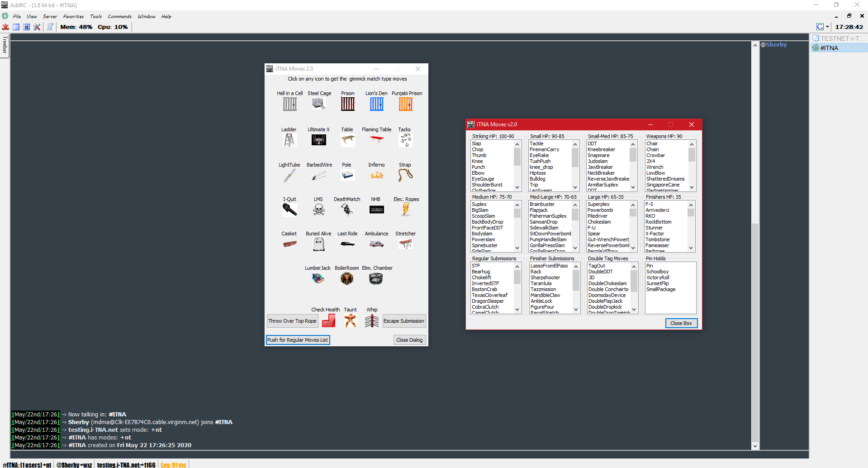The width and height of the screenshot is (868, 468).
Task: Click the BoilerRoom icon
Action: click(347, 278)
